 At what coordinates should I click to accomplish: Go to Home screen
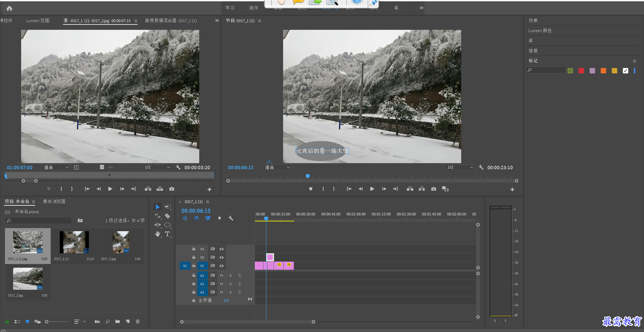coord(9,8)
